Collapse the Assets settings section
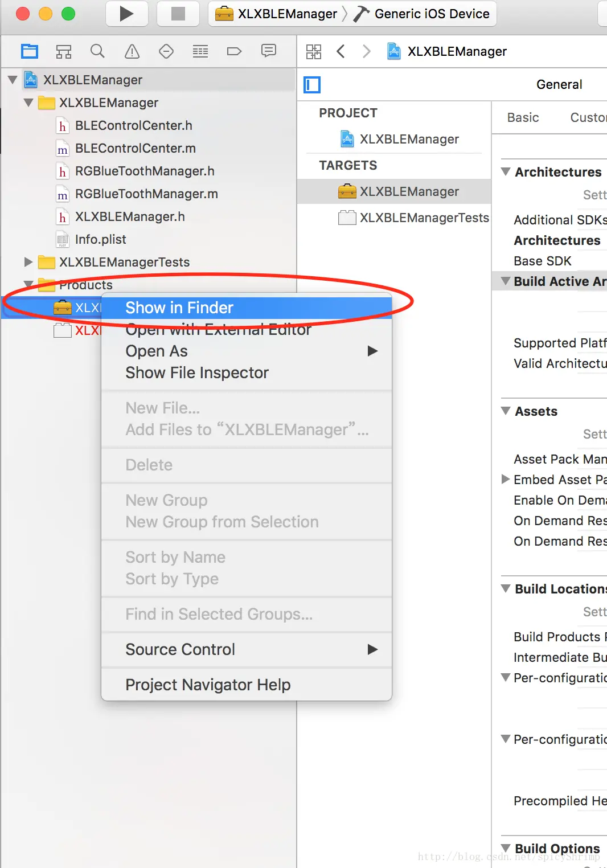The height and width of the screenshot is (868, 607). coord(506,411)
